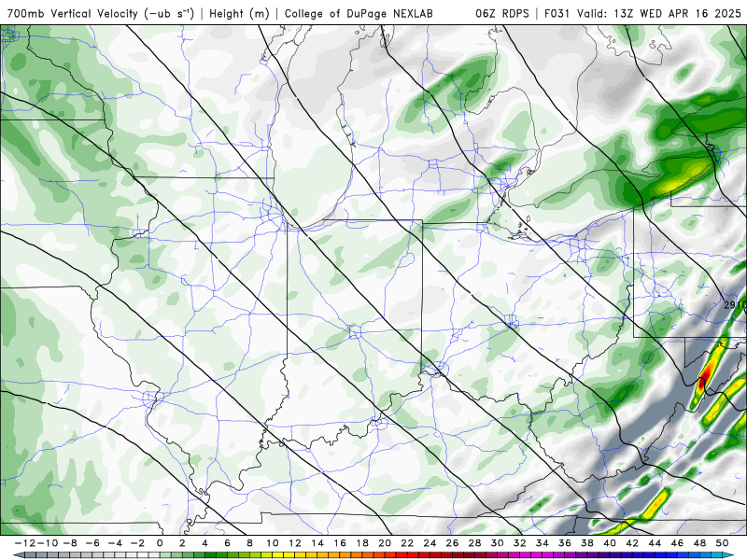
Task: Click the legend value "16"
Action: click(340, 543)
